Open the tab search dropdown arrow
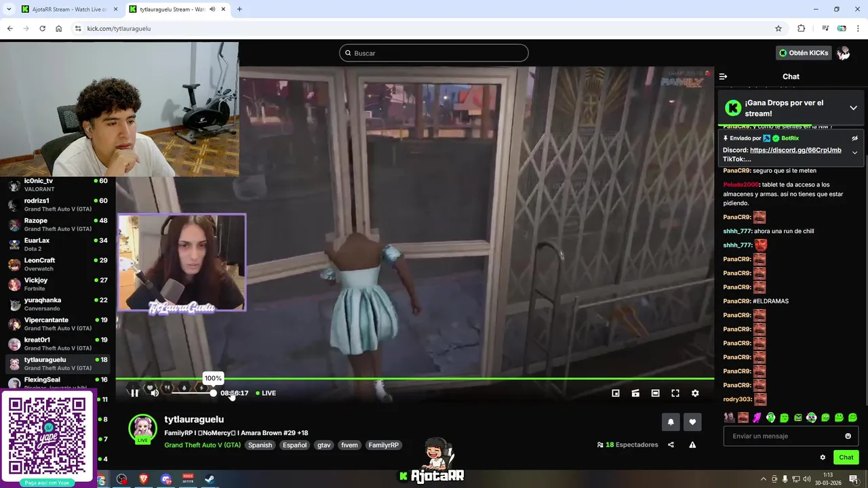The width and height of the screenshot is (868, 488). click(x=9, y=9)
